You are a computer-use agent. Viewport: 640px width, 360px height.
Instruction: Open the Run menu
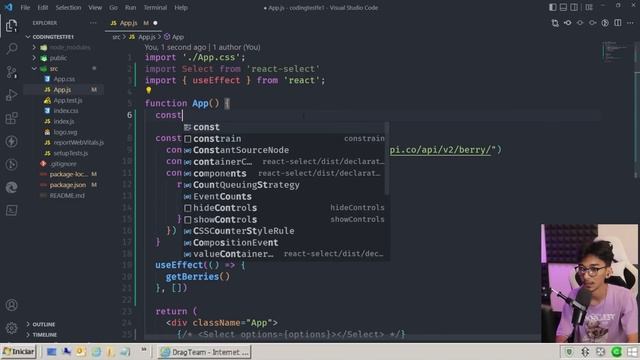point(130,7)
